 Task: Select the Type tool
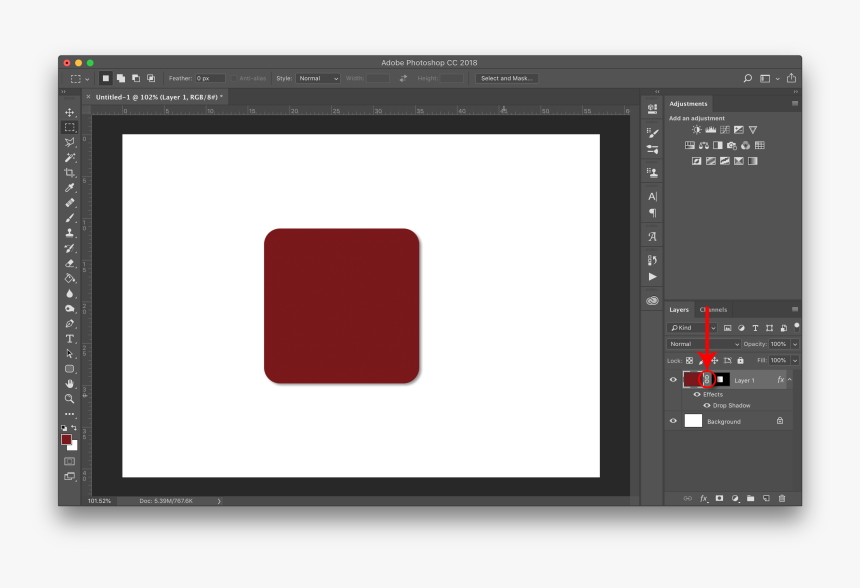pyautogui.click(x=70, y=338)
